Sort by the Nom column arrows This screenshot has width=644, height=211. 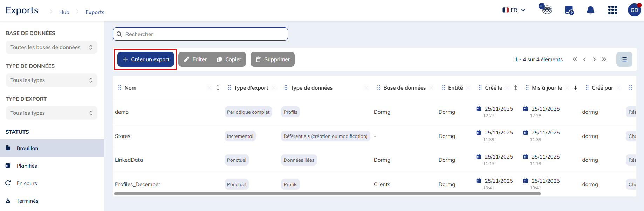pos(218,88)
